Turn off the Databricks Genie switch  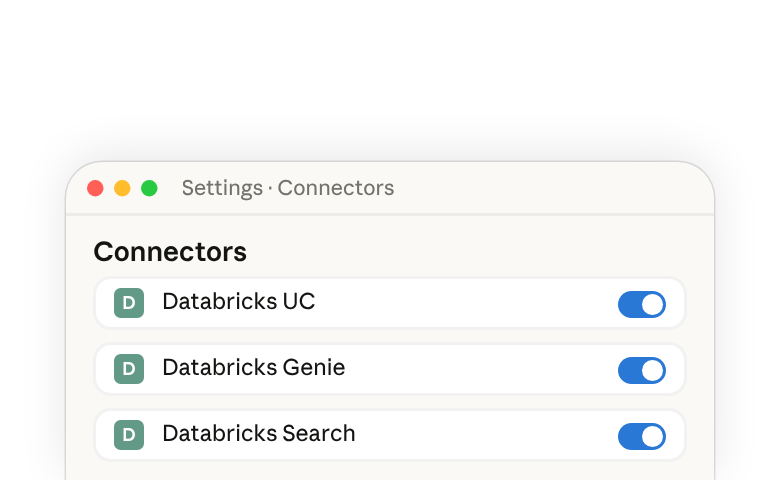(x=642, y=371)
